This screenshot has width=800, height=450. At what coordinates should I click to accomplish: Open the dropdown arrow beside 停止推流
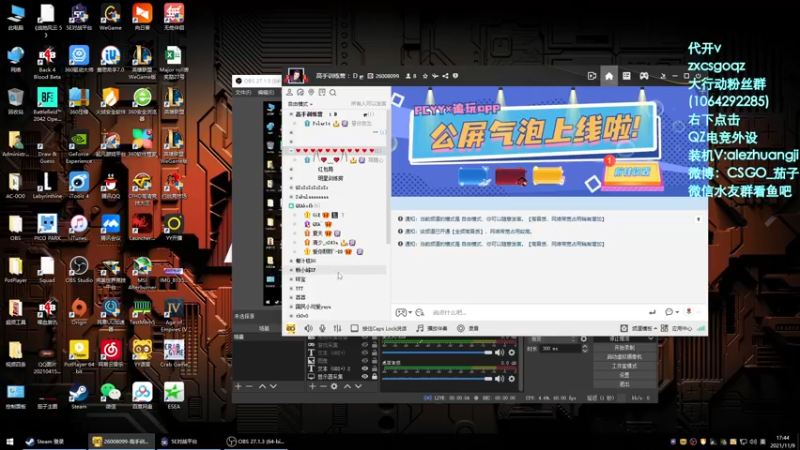(651, 339)
